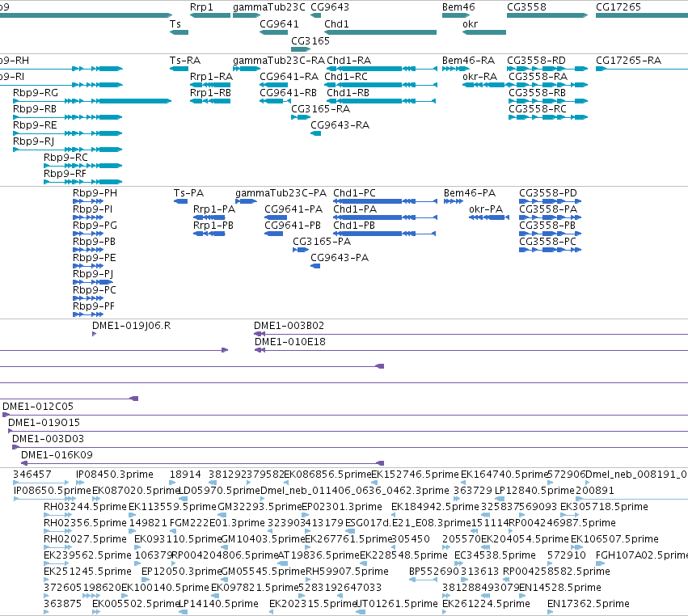
Task: Click the CG17265 gene label
Action: [618, 7]
